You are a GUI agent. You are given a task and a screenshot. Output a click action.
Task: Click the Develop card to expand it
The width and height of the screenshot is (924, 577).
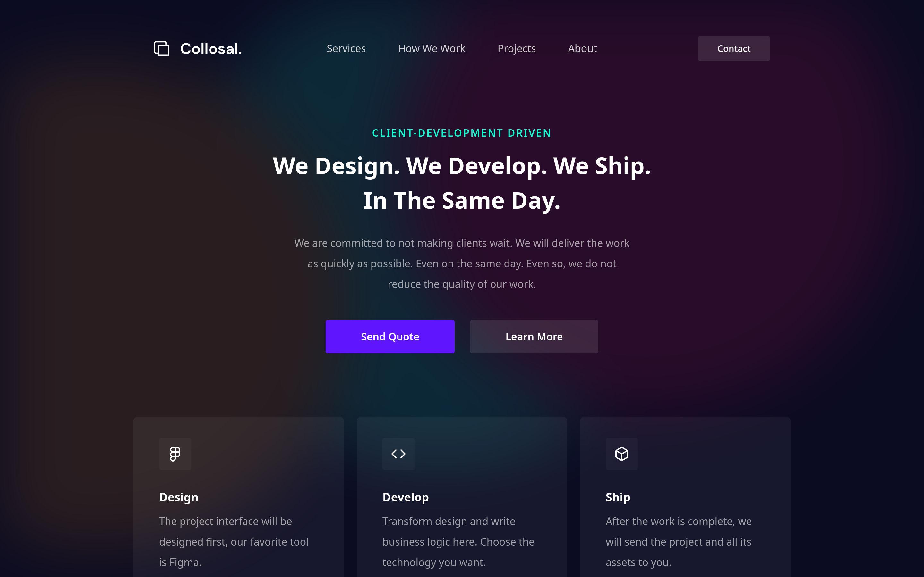pyautogui.click(x=462, y=497)
